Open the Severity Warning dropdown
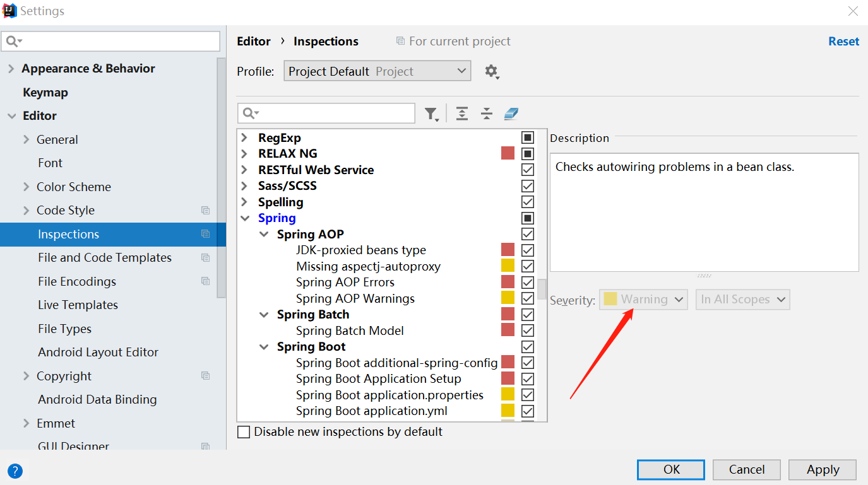 point(643,300)
